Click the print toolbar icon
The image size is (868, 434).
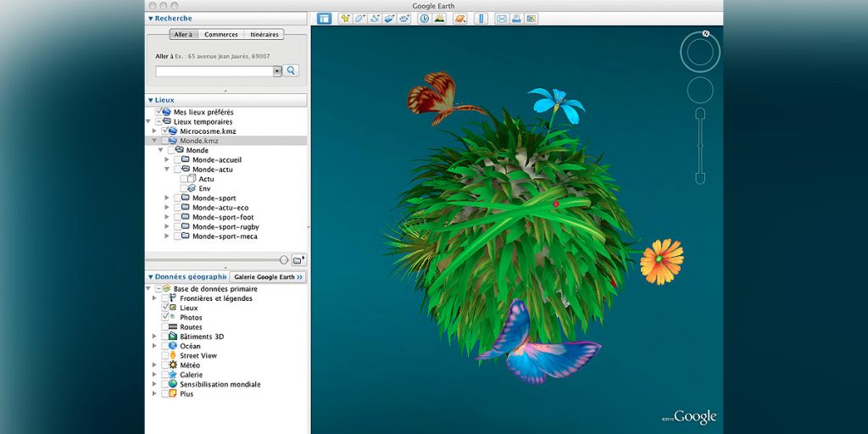click(516, 19)
